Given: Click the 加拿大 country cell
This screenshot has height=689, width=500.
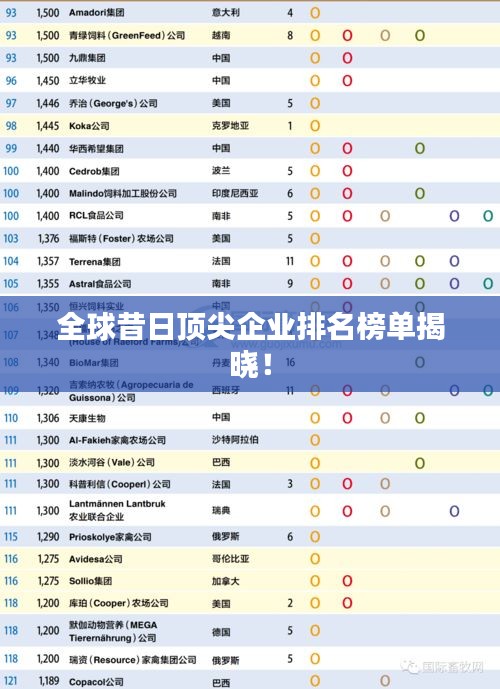Looking at the screenshot, I should tap(226, 581).
